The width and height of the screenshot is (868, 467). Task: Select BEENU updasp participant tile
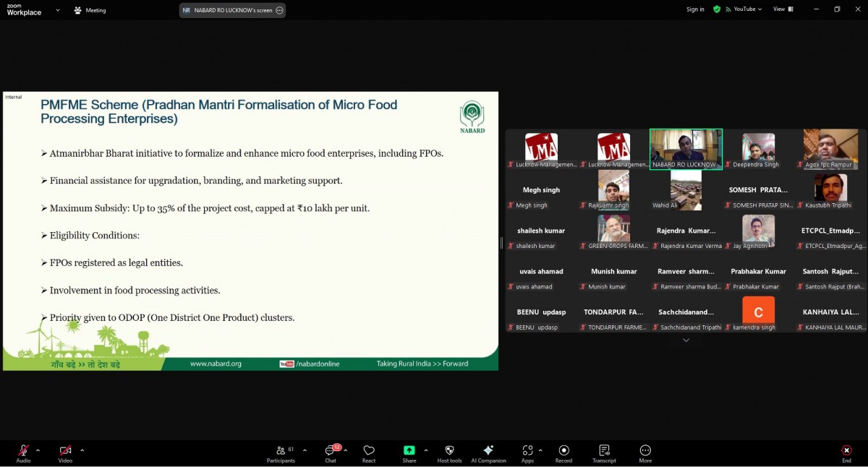541,312
